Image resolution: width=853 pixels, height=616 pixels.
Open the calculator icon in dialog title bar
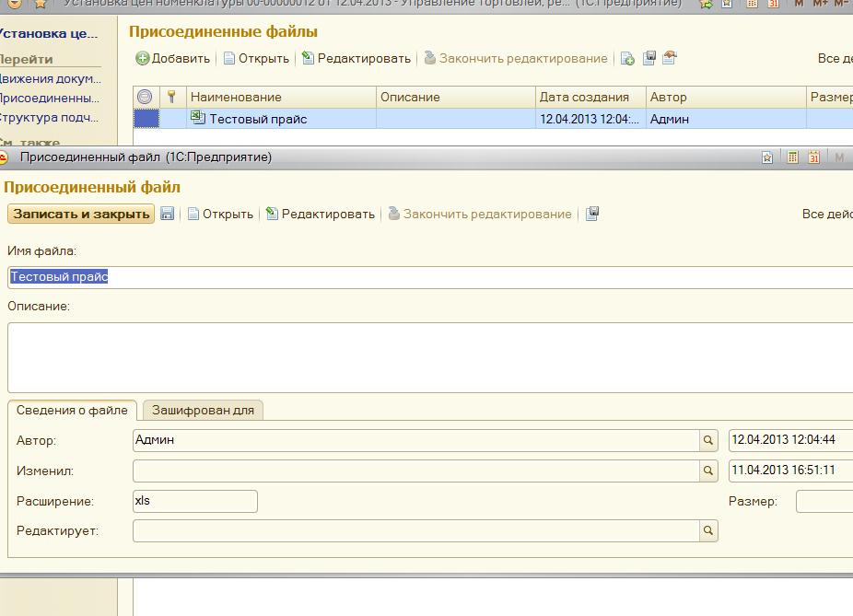(x=792, y=157)
